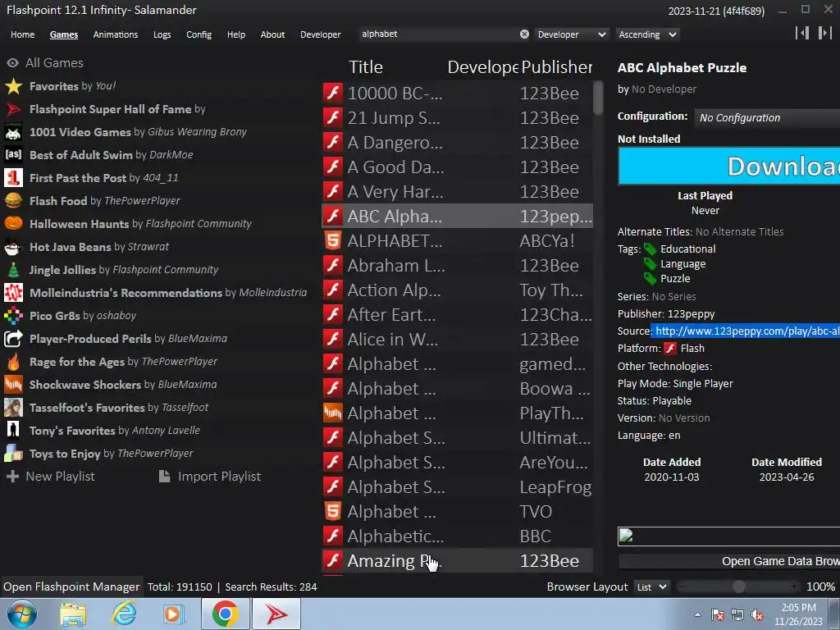Create a New Playlist
This screenshot has width=840, height=630.
[50, 477]
